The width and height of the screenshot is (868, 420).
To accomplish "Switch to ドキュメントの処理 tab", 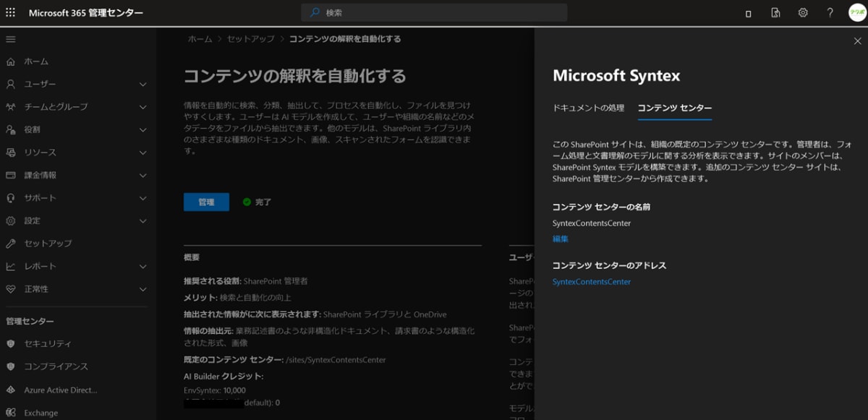I will point(588,108).
